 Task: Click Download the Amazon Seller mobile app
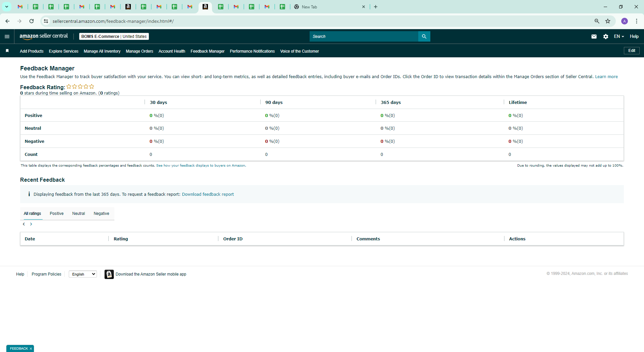pyautogui.click(x=151, y=274)
